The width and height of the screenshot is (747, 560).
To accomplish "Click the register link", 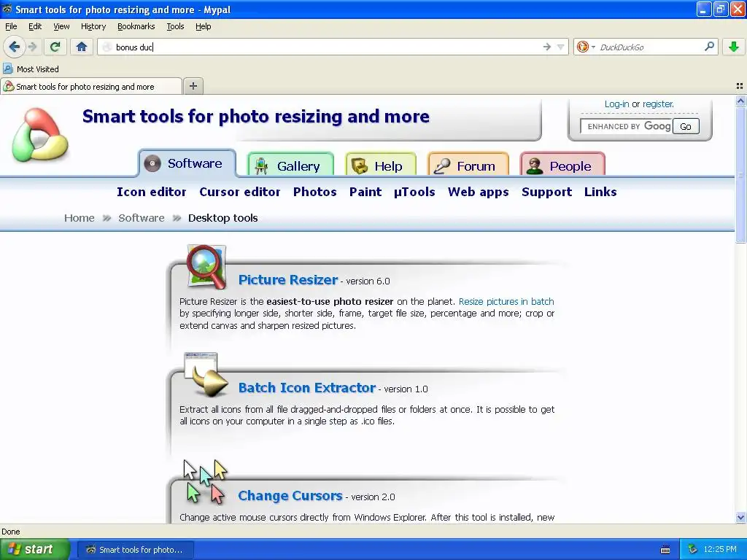I will (x=658, y=104).
